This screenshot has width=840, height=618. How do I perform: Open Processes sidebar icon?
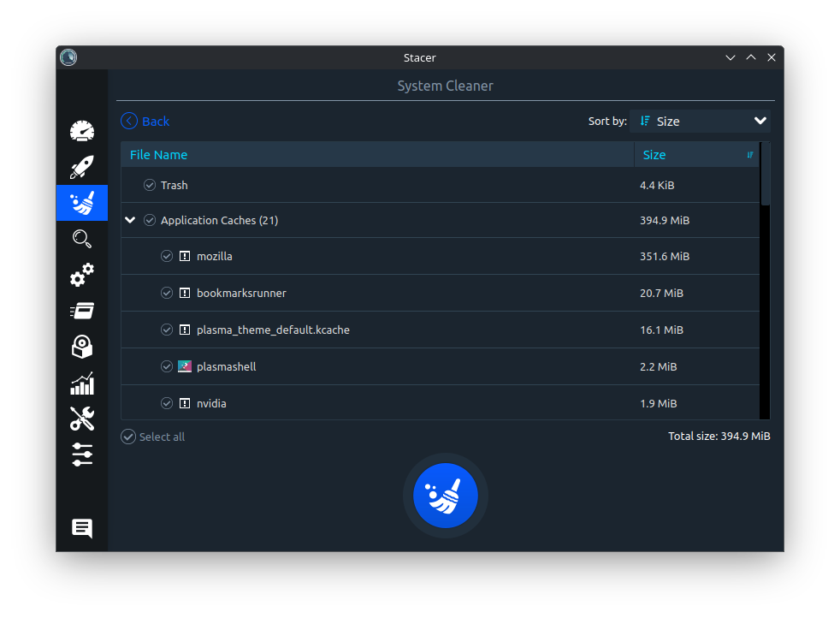click(82, 311)
